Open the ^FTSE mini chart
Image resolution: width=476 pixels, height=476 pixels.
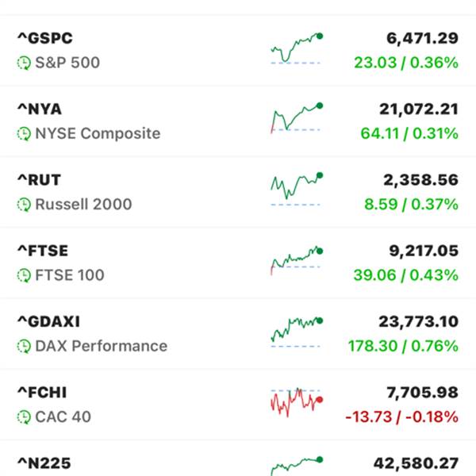297,260
